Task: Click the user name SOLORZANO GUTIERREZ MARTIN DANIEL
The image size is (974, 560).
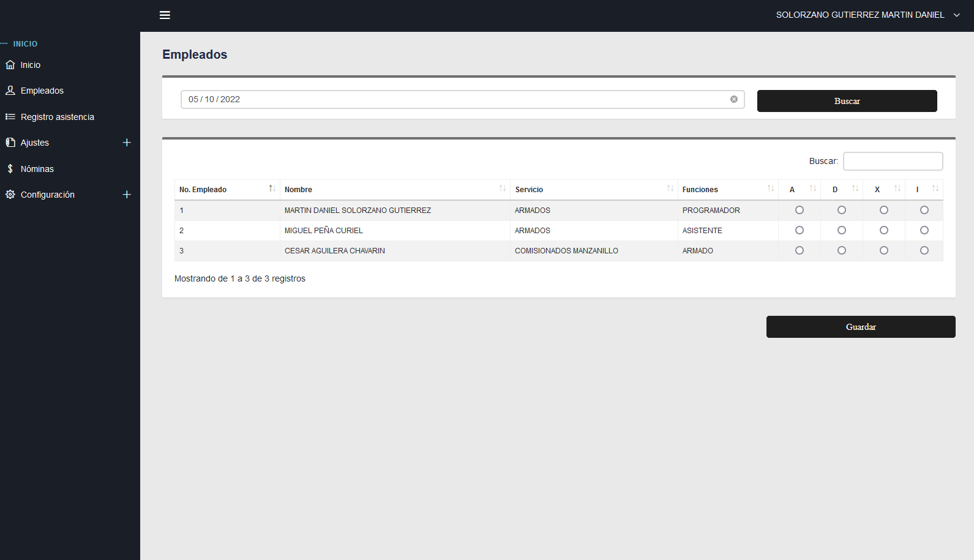Action: pyautogui.click(x=860, y=15)
